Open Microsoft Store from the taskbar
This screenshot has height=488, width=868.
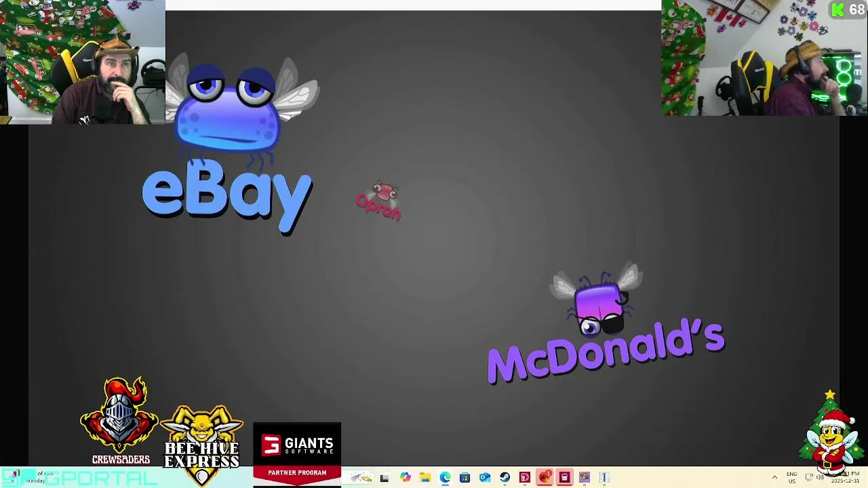click(465, 478)
